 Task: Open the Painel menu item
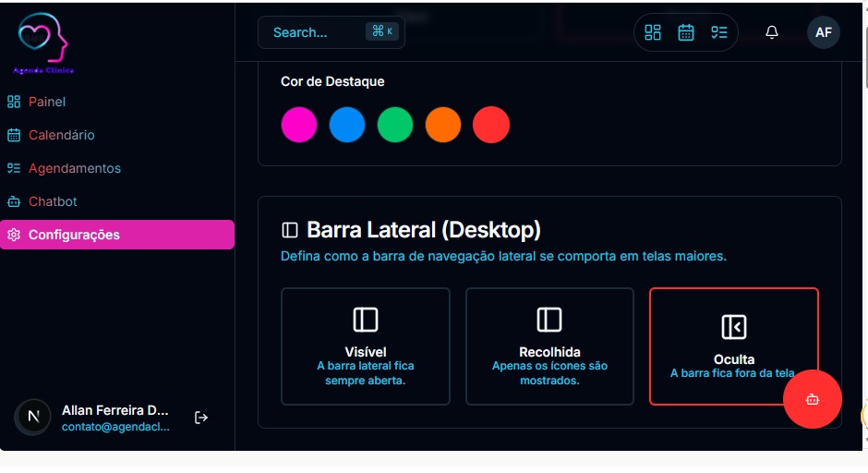[x=46, y=102]
